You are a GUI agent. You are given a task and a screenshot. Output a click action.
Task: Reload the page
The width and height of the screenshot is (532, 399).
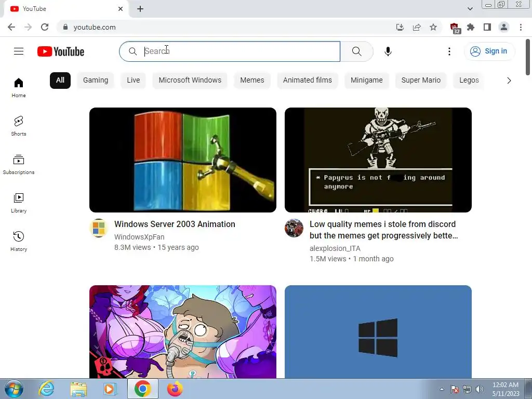pos(45,27)
